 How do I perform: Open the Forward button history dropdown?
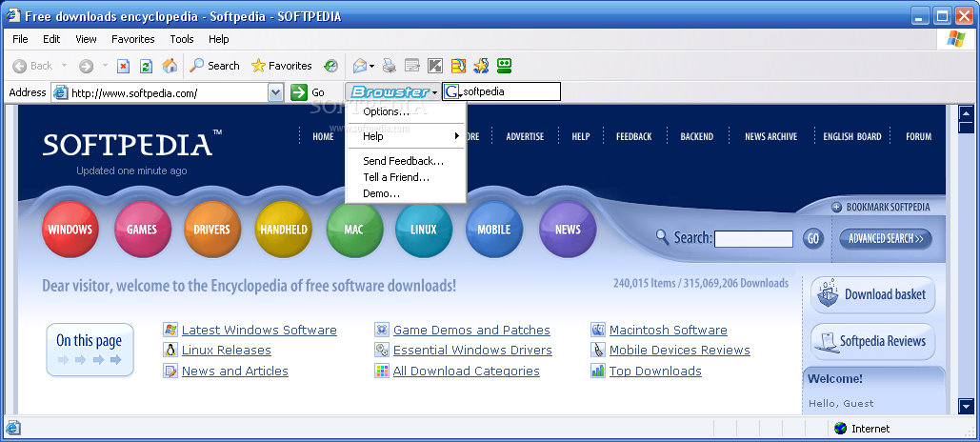click(105, 66)
